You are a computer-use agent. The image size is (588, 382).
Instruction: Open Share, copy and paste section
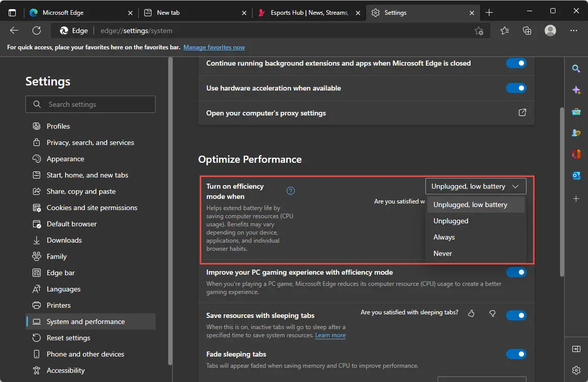[90, 191]
